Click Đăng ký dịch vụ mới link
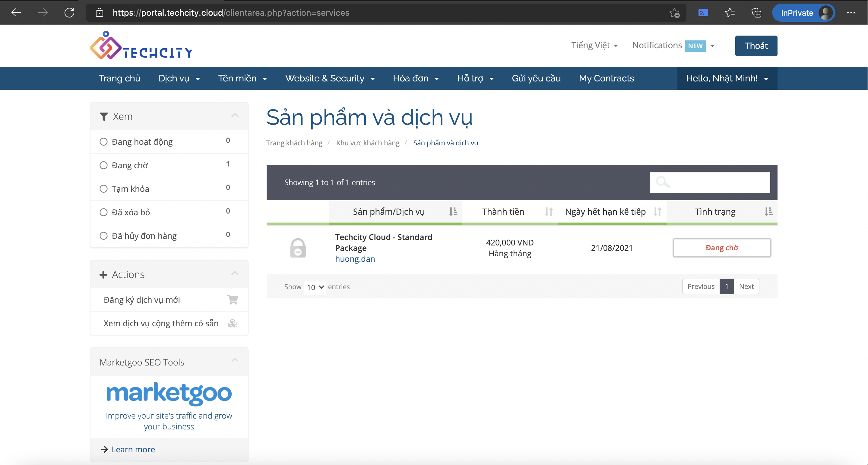Screen dimensions: 868x465 click(141, 299)
